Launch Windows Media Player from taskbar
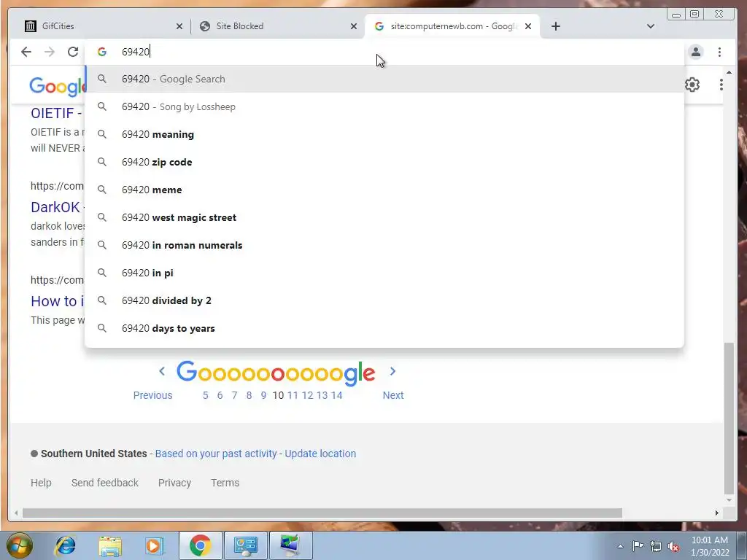The height and width of the screenshot is (560, 747). point(155,545)
